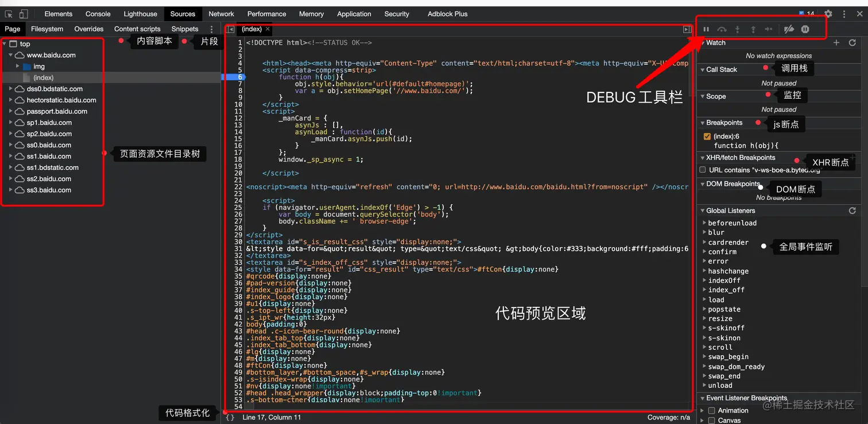Viewport: 868px width, 424px height.
Task: Enable the URL contains XHR breakpoint checkbox
Action: click(x=703, y=170)
